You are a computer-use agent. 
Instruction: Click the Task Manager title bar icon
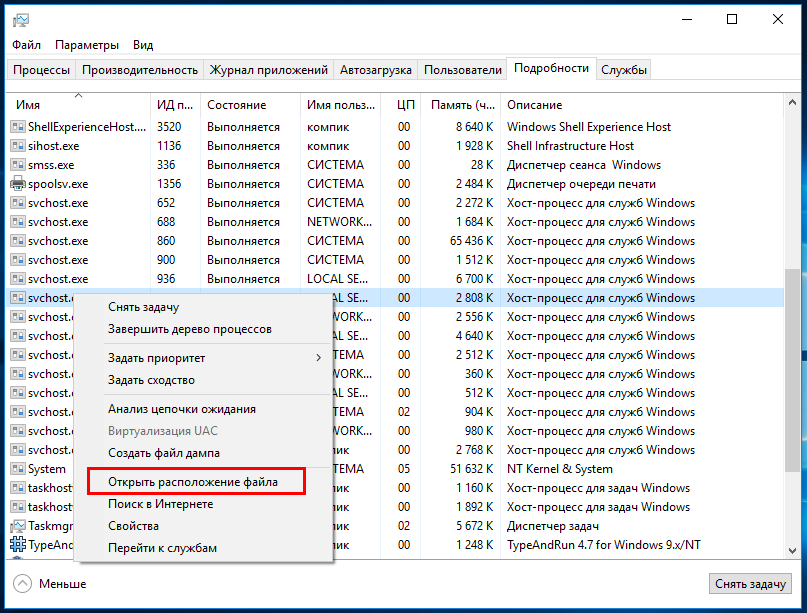(21, 20)
